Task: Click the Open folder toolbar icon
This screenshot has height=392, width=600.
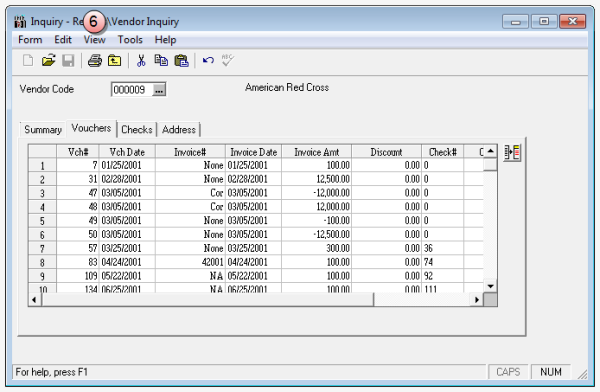Action: (x=49, y=60)
